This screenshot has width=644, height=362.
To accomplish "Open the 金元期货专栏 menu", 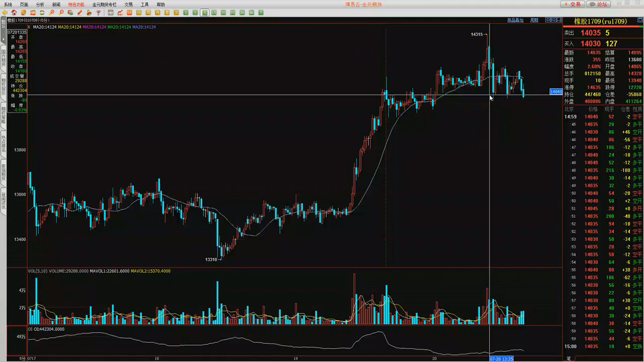I will tap(104, 5).
